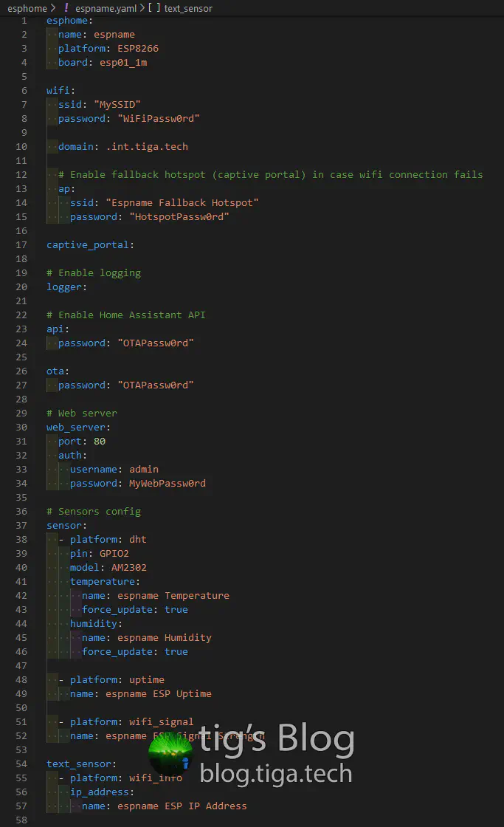Click the 'ESP8266' platform value
The height and width of the screenshot is (827, 504).
(x=137, y=49)
